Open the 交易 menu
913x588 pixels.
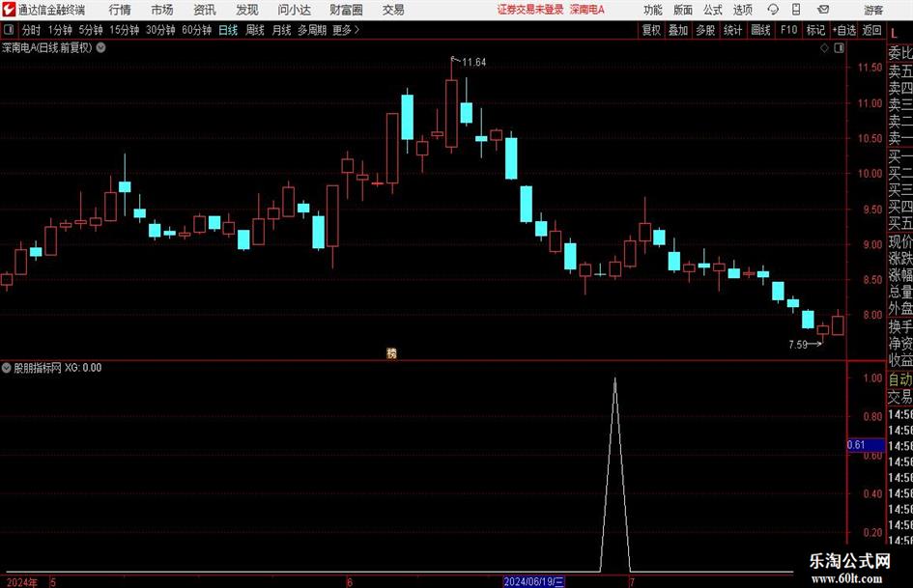393,10
